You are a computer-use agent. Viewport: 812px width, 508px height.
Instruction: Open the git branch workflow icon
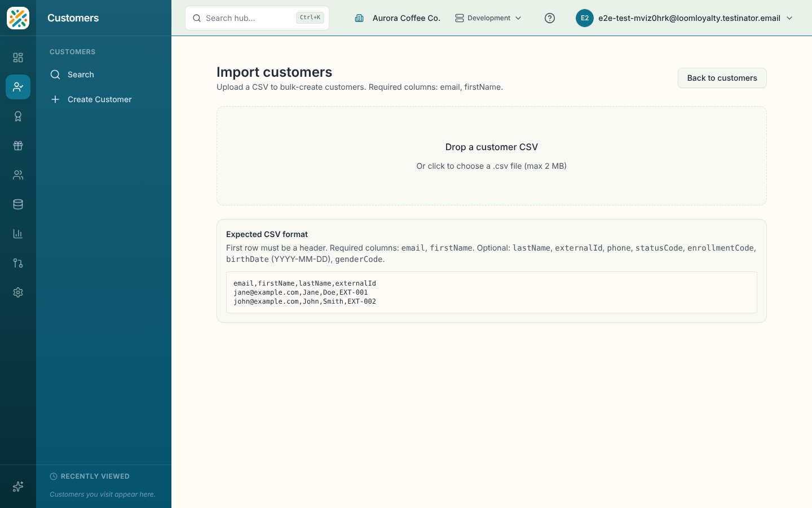click(x=18, y=263)
